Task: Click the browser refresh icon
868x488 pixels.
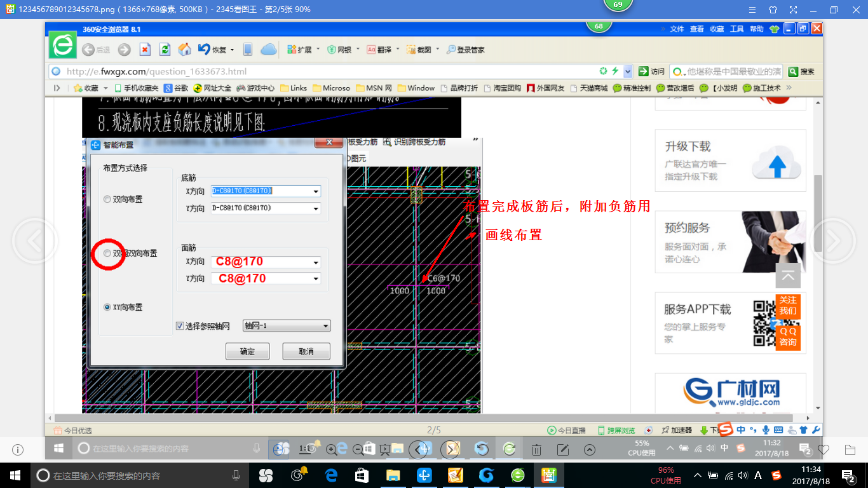Action: click(x=165, y=50)
